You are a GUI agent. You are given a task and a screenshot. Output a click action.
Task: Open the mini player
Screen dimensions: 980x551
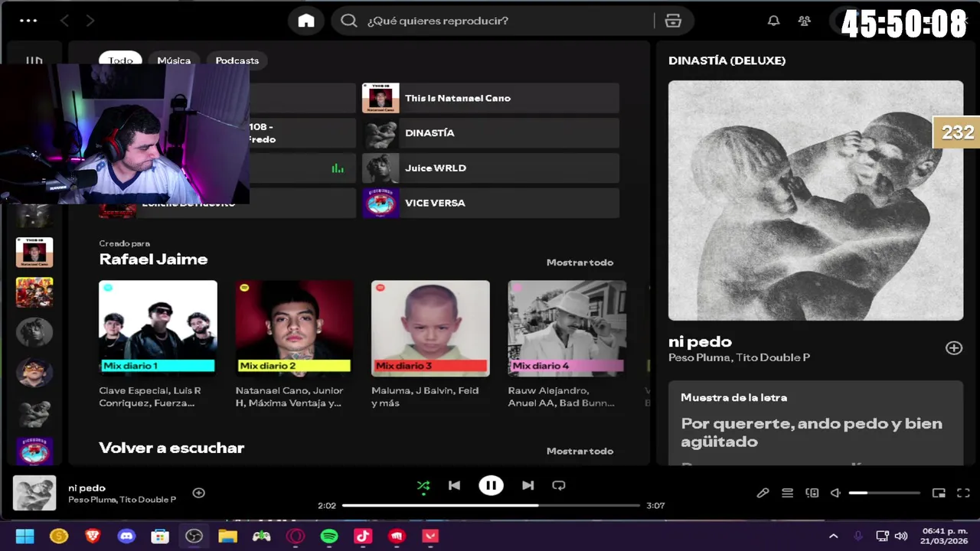point(939,493)
